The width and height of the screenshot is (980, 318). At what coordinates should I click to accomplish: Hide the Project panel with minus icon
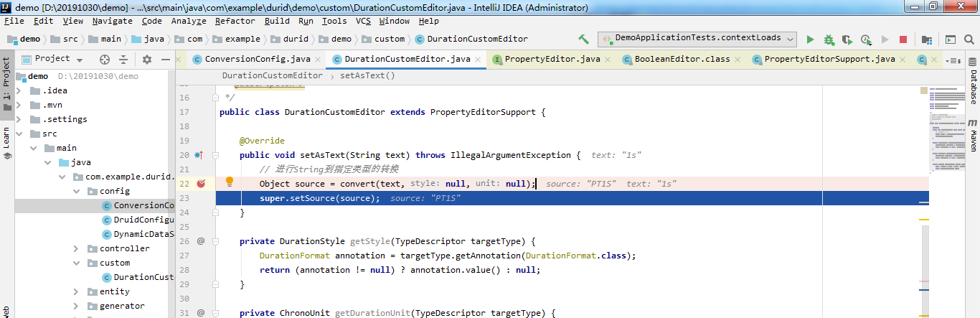[166, 60]
